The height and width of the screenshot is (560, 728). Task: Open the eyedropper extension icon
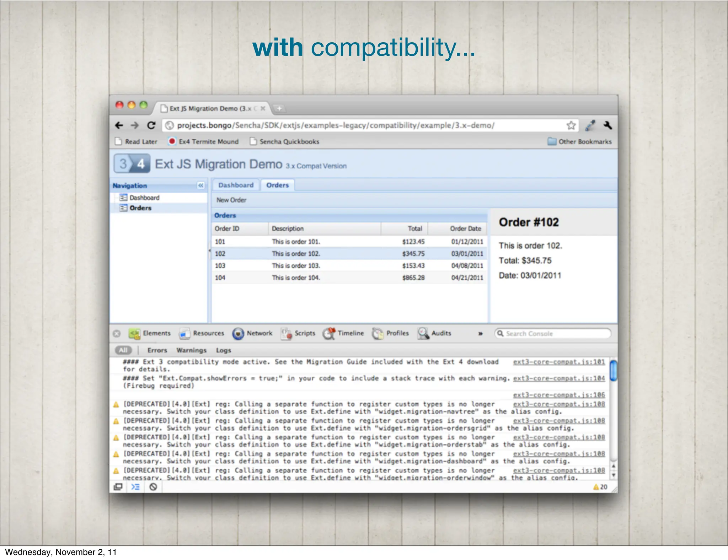click(x=590, y=125)
